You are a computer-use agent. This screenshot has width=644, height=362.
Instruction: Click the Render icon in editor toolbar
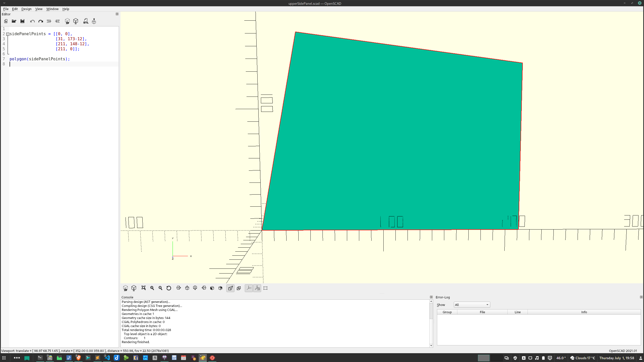pos(75,21)
